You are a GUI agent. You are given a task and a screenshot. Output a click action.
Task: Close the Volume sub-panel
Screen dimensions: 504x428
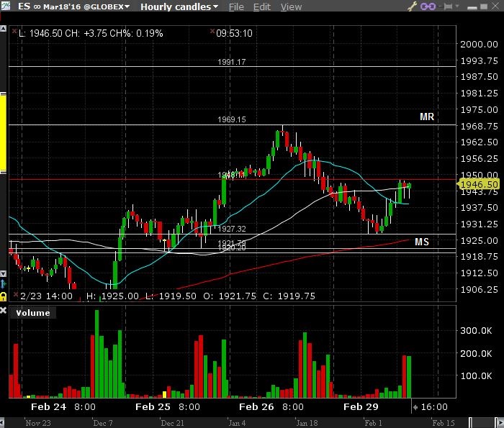point(4,312)
